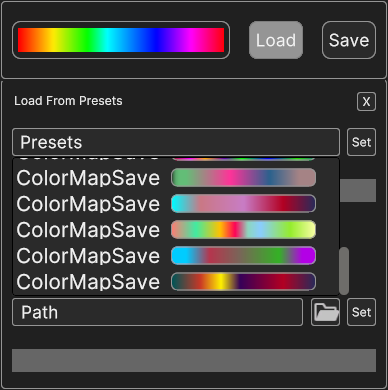Click the Save button
Image resolution: width=388 pixels, height=390 pixels.
pos(349,40)
